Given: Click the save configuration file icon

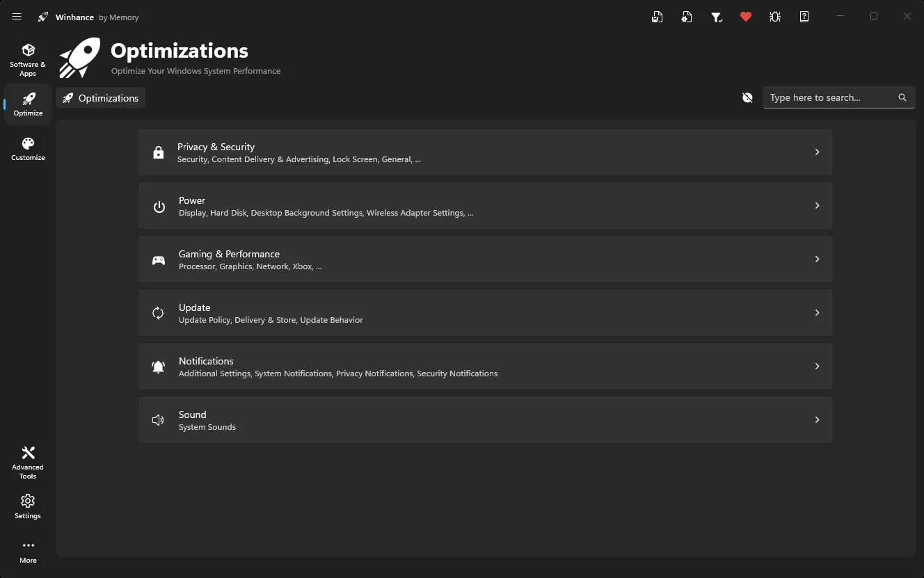Looking at the screenshot, I should 657,17.
